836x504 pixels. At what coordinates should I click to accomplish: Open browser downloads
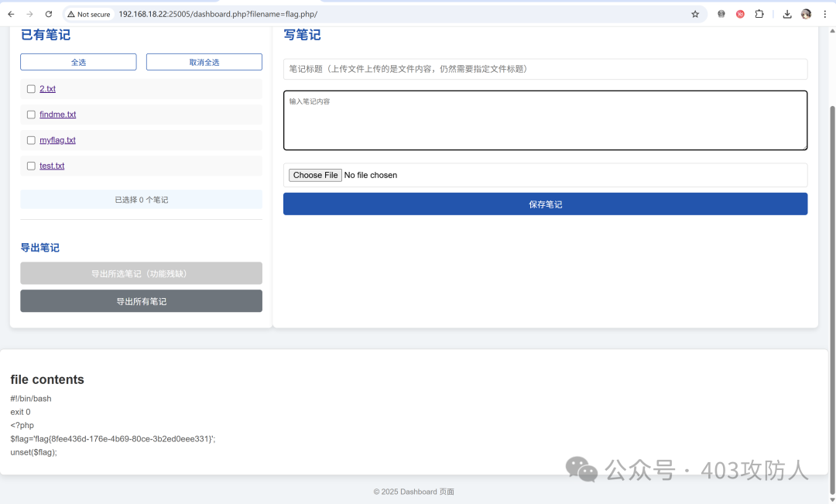tap(787, 15)
